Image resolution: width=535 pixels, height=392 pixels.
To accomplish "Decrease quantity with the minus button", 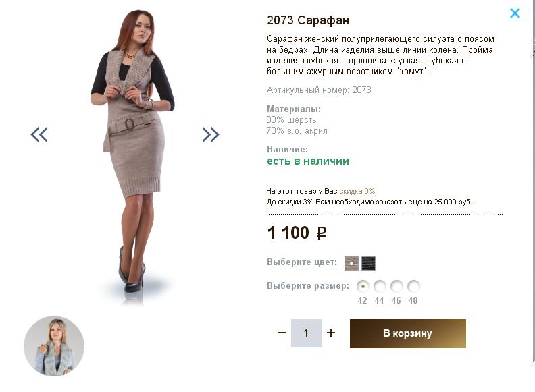I will 282,333.
